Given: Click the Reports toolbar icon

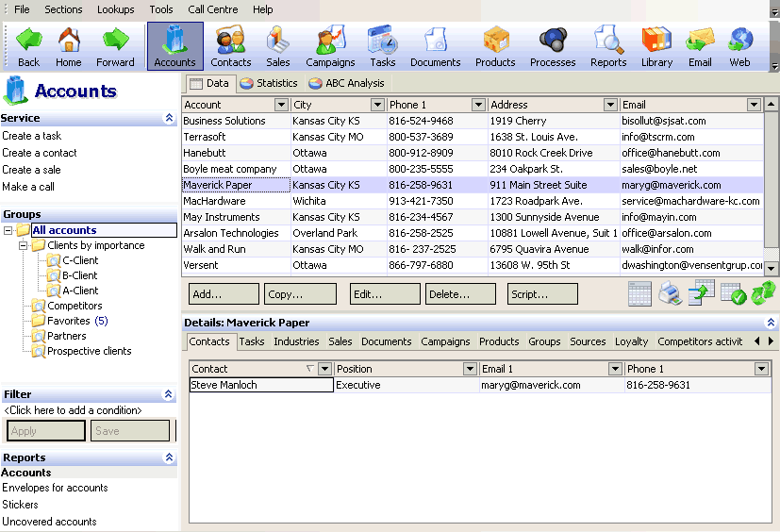Looking at the screenshot, I should (608, 46).
